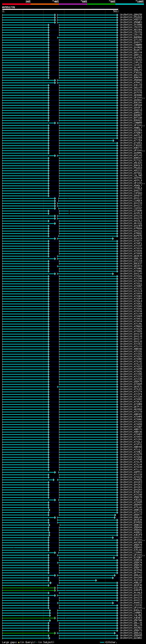The image size is (146, 644).
Task: Select hit label UniRef100_A2XPL8
Action: click(131, 213)
